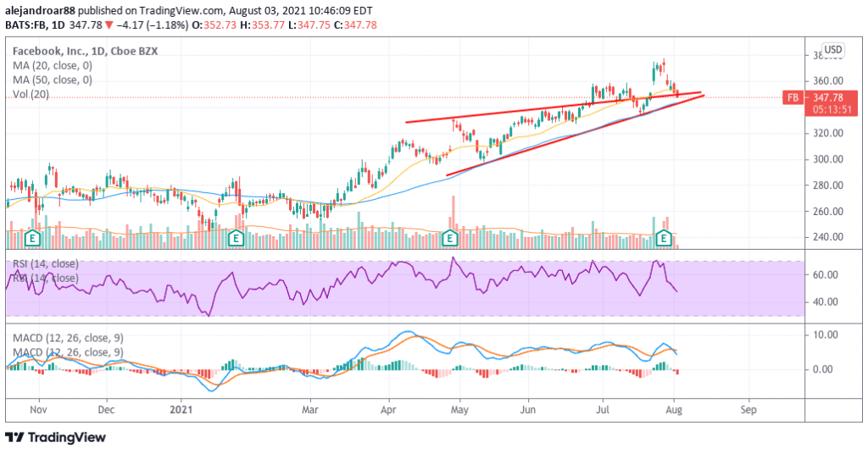Click the 2021 time axis label
Viewport: 868px width, 453px height.
pos(181,410)
